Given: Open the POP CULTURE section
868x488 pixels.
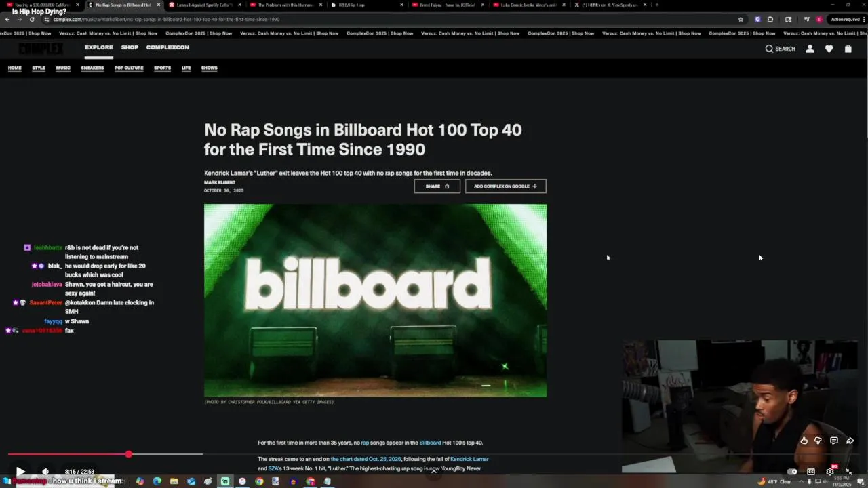Looking at the screenshot, I should tap(129, 68).
